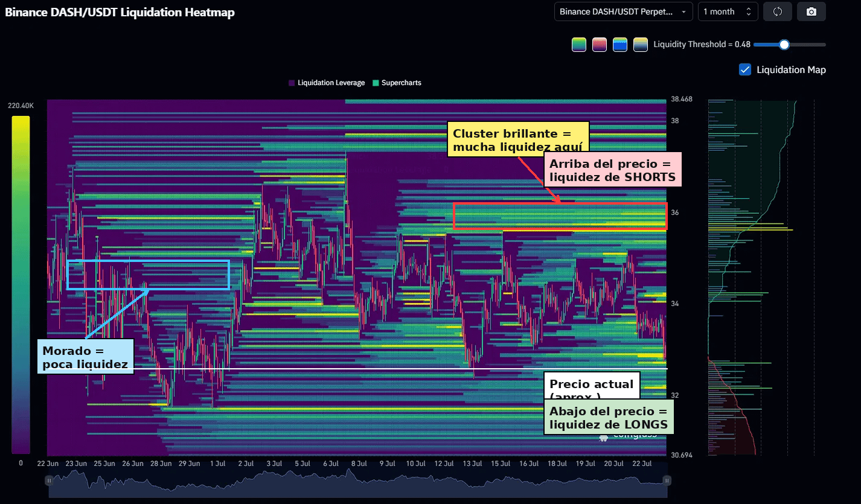Click the Liquidity Threshold slider handle
The image size is (861, 504).
(x=784, y=45)
